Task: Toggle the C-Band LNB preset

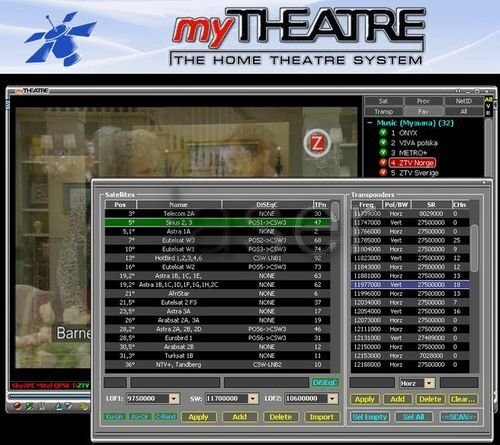Action: pyautogui.click(x=166, y=417)
